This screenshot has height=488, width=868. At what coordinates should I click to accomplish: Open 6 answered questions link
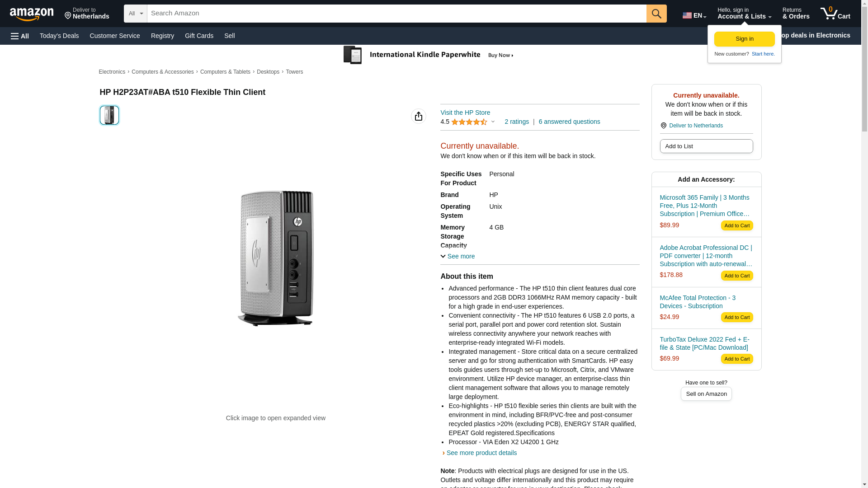tap(569, 122)
